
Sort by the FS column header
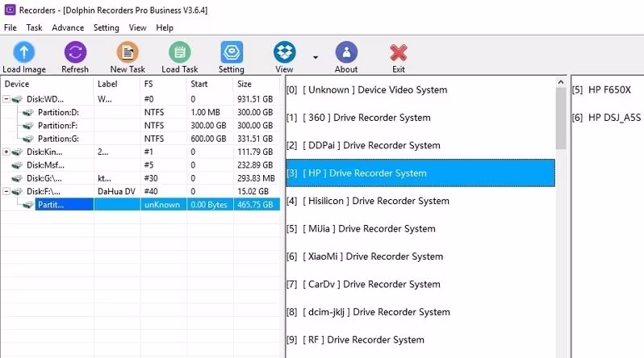(x=163, y=84)
